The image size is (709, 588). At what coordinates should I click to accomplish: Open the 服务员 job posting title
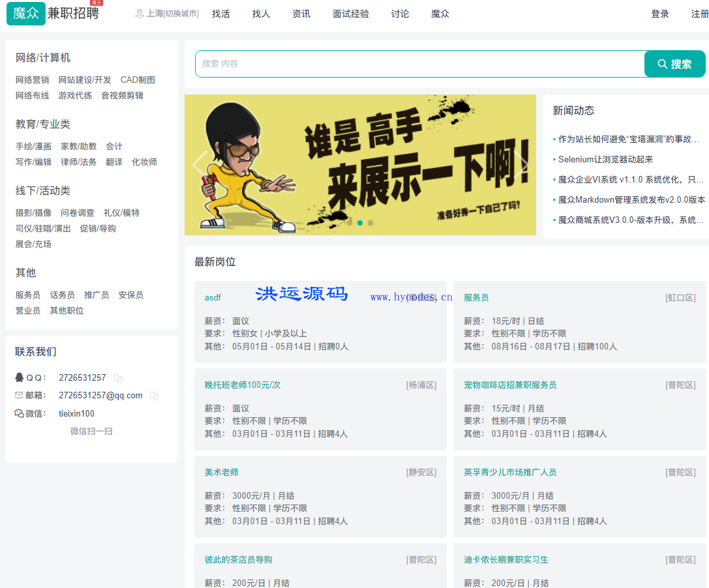476,298
